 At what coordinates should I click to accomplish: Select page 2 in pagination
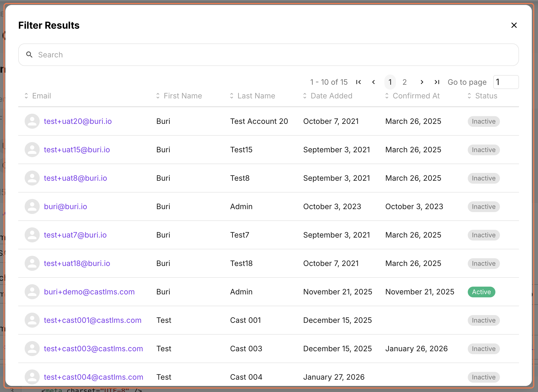click(x=405, y=82)
